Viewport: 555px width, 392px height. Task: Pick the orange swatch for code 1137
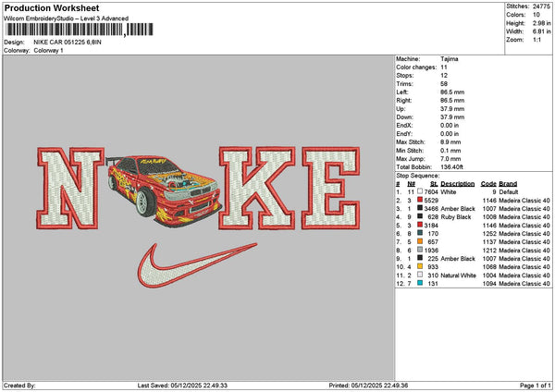click(x=420, y=241)
